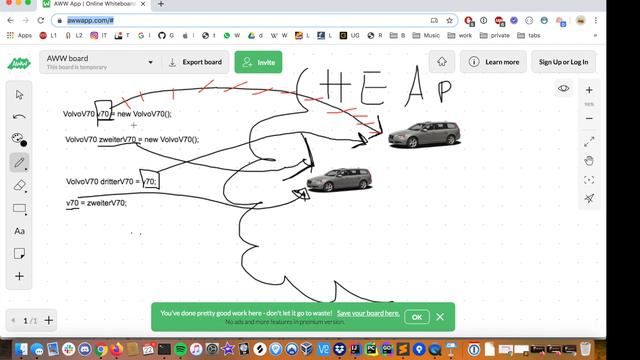This screenshot has width=640, height=360.
Task: Open the IT Instagram bookmark
Action: click(x=98, y=36)
